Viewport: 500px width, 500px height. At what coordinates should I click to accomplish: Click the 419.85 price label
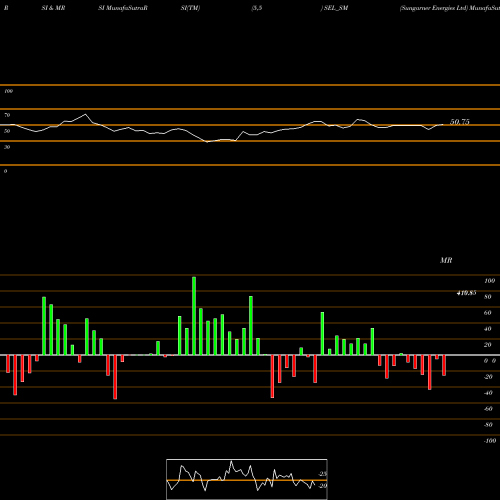click(466, 293)
